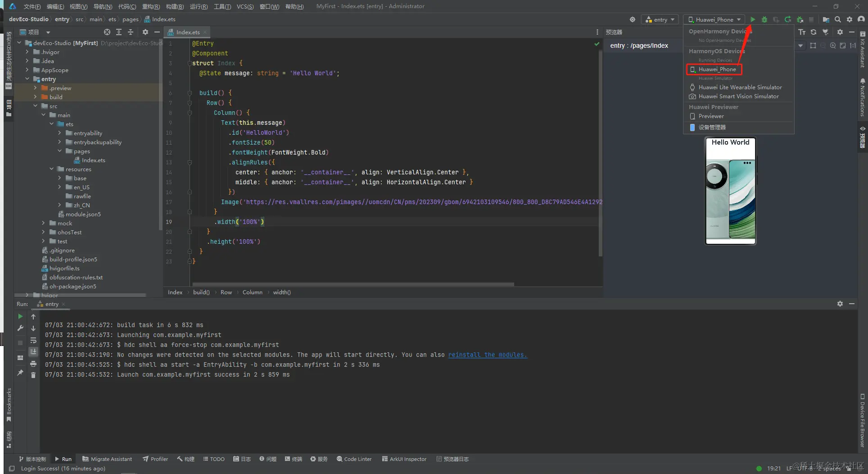Open previewer panel settings gear

840,32
